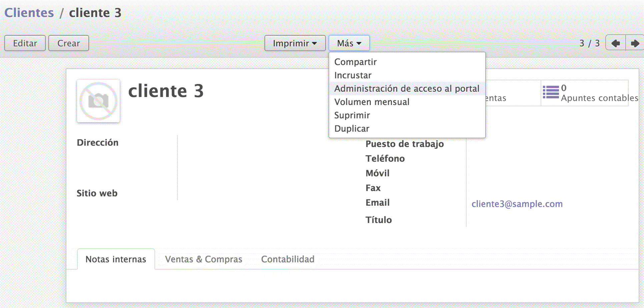The image size is (644, 308).
Task: Click the cliente3@sample.com email link
Action: click(517, 204)
